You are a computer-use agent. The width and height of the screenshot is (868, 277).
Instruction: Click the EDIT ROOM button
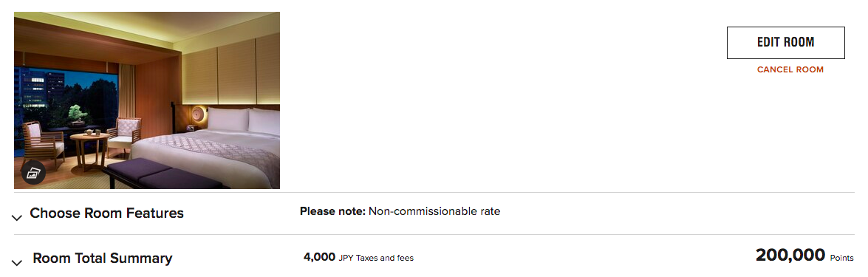pos(785,43)
